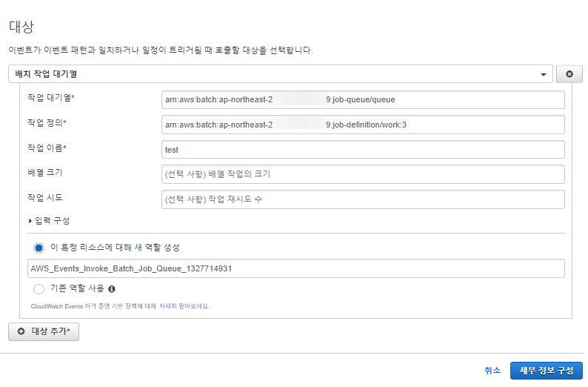Cancel with the 취소 link

492,371
